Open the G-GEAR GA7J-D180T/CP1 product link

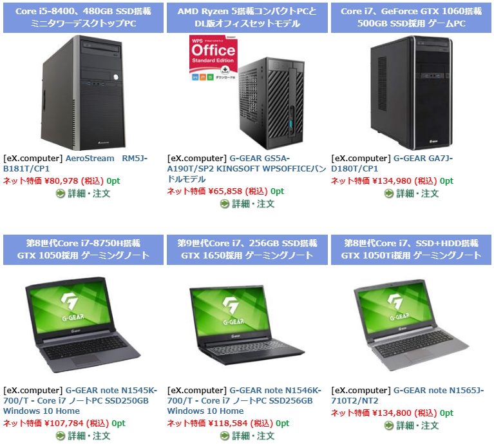392,163
